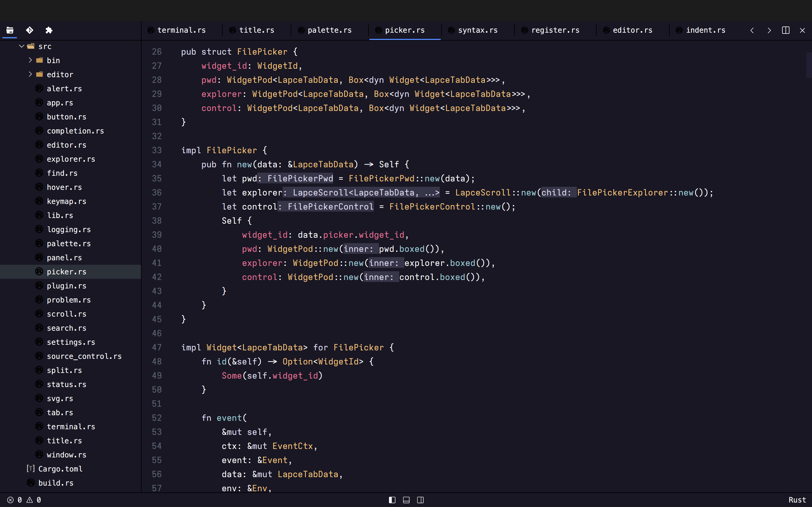
Task: Open the Plugins panel icon
Action: pos(49,30)
